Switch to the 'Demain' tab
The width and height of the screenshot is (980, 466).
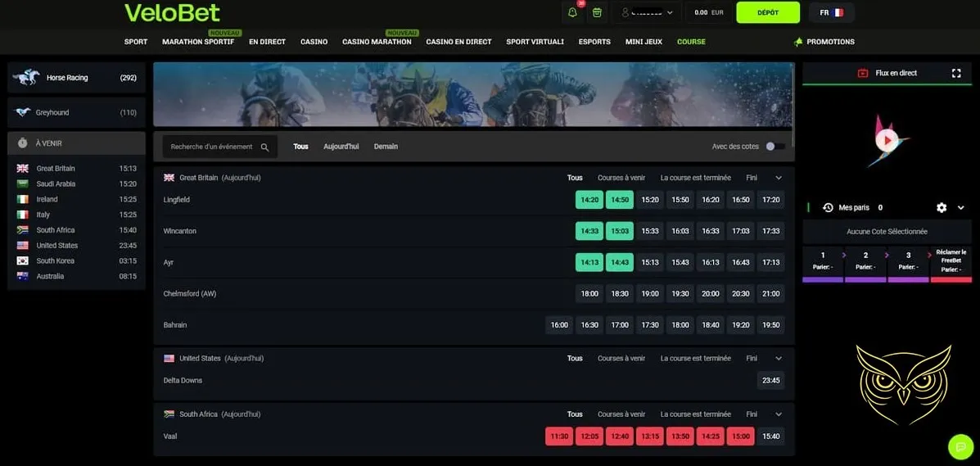tap(386, 147)
